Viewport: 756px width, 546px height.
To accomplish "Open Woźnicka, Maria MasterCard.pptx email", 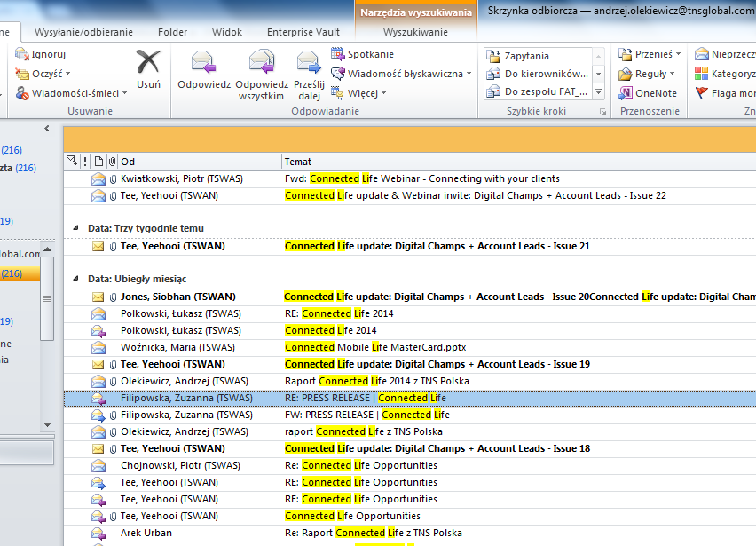I will point(410,348).
